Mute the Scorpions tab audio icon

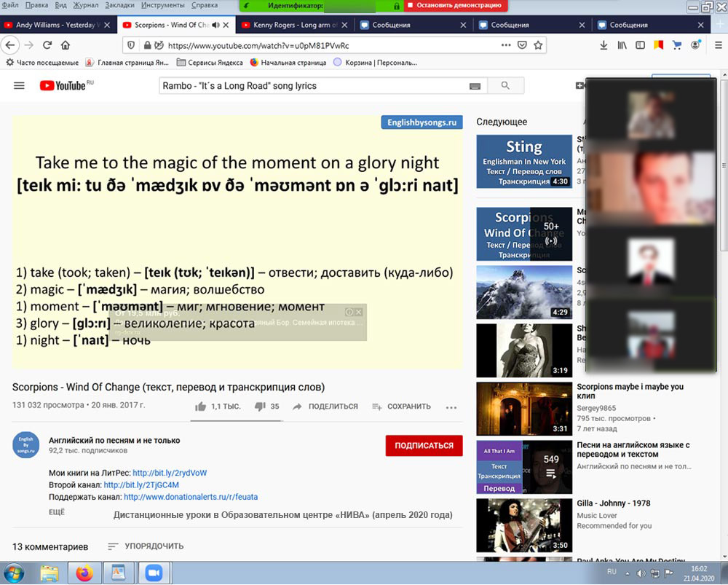point(215,25)
